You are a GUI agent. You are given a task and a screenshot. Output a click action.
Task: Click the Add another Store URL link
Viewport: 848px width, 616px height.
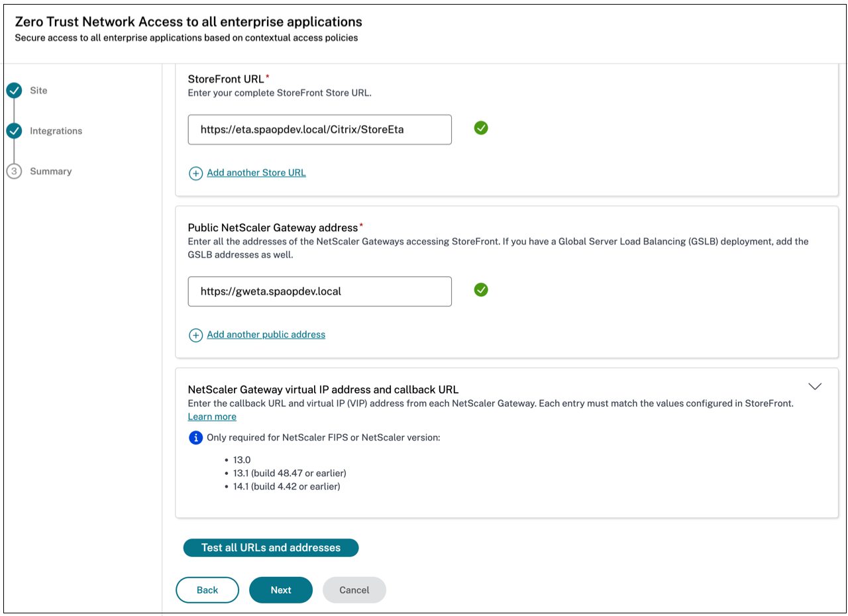(x=256, y=173)
